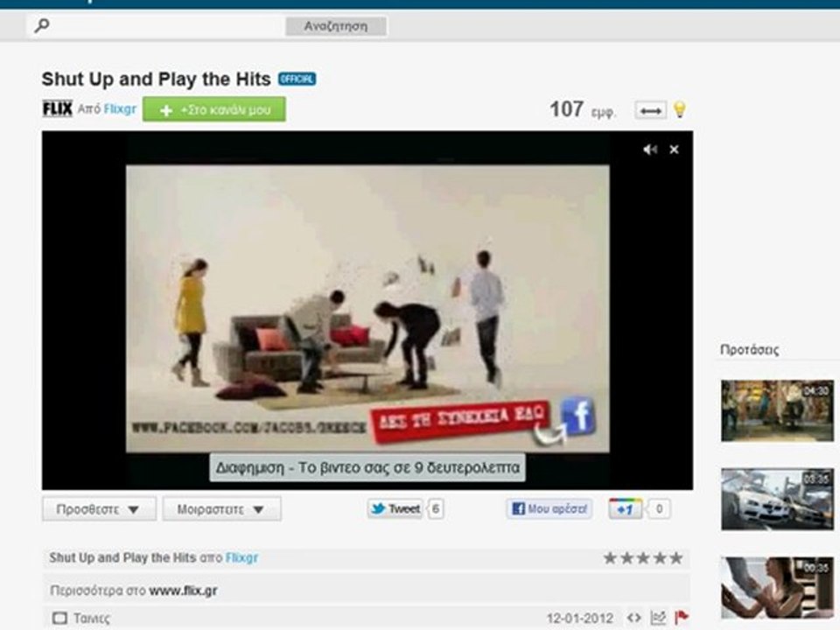Toggle wide player mode arrow icon
Image resolution: width=840 pixels, height=630 pixels.
(x=650, y=111)
